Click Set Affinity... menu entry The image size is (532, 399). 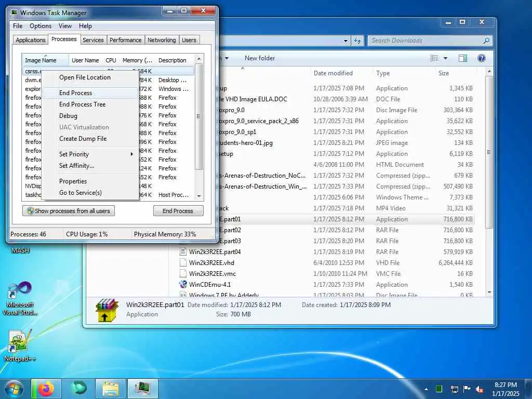[x=90, y=166]
